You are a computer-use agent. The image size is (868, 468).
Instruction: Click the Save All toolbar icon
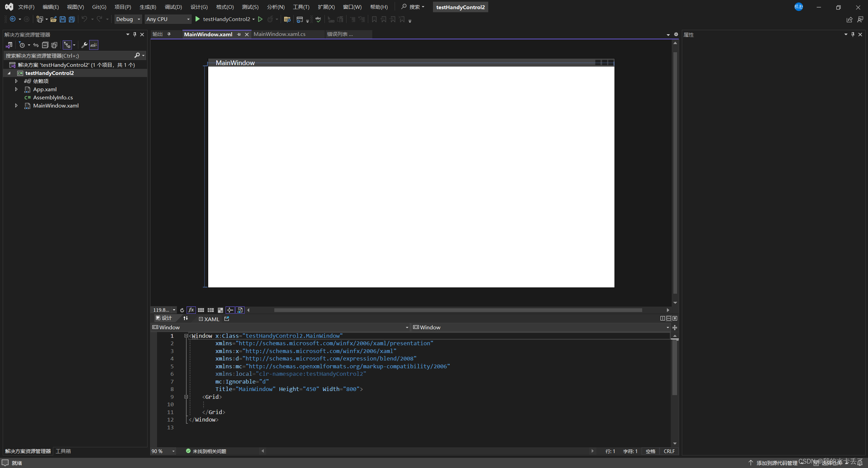tap(72, 19)
